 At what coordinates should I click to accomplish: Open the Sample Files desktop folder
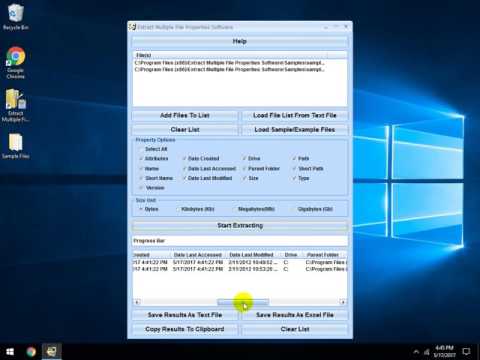(15, 146)
